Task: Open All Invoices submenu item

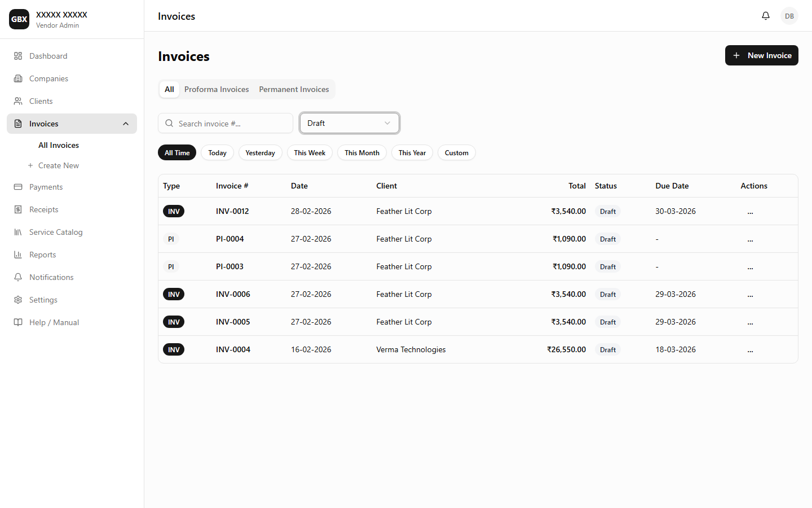Action: (59, 145)
